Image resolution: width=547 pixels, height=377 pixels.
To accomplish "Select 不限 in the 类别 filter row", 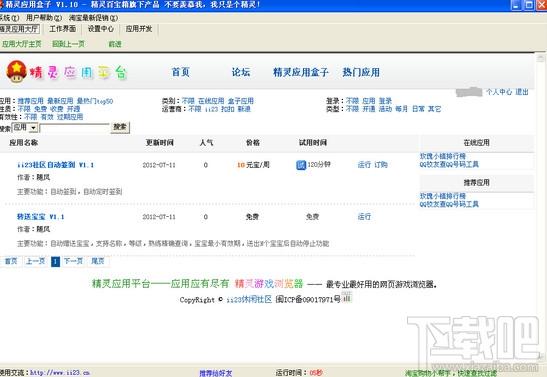I will click(188, 101).
